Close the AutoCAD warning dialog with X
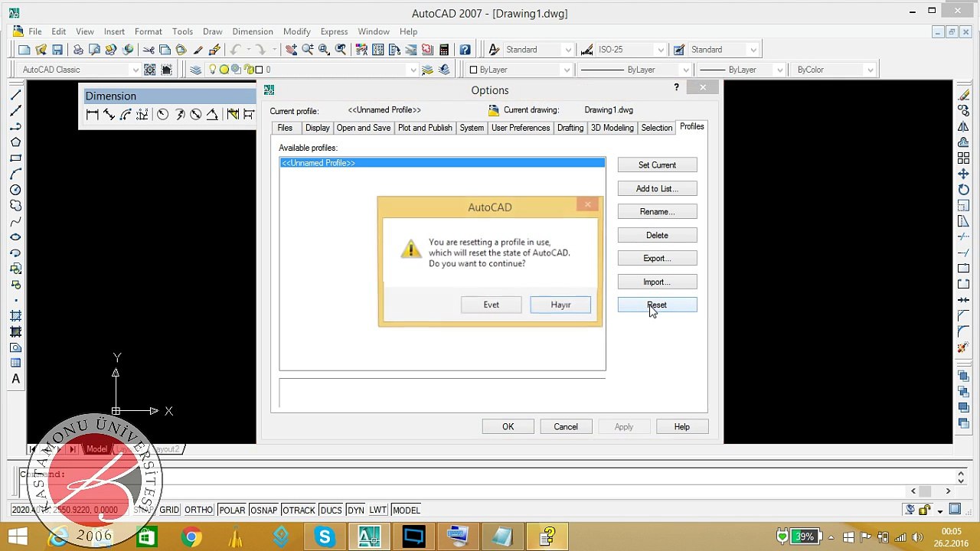Image resolution: width=980 pixels, height=551 pixels. pos(587,204)
